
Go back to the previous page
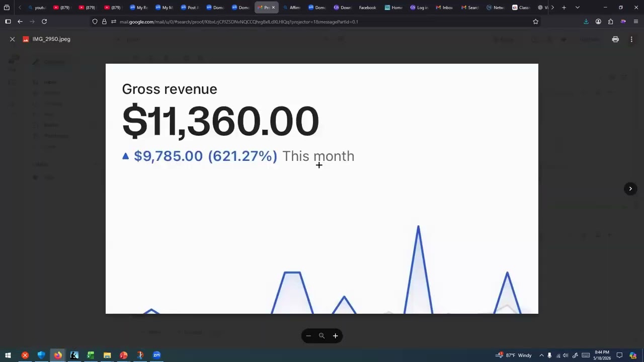20,22
